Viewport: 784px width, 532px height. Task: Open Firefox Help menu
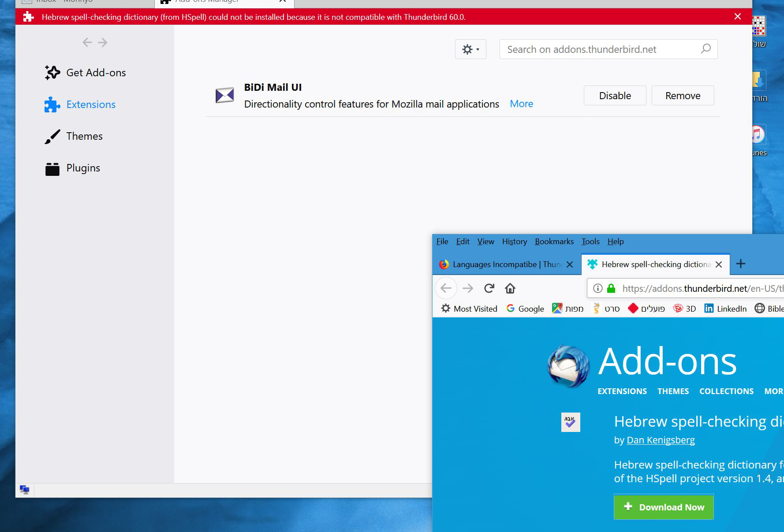coord(615,242)
